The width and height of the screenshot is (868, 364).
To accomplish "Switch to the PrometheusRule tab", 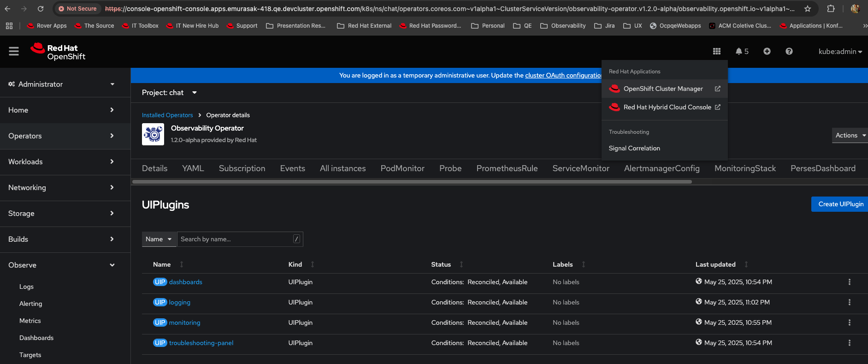I will [x=507, y=168].
